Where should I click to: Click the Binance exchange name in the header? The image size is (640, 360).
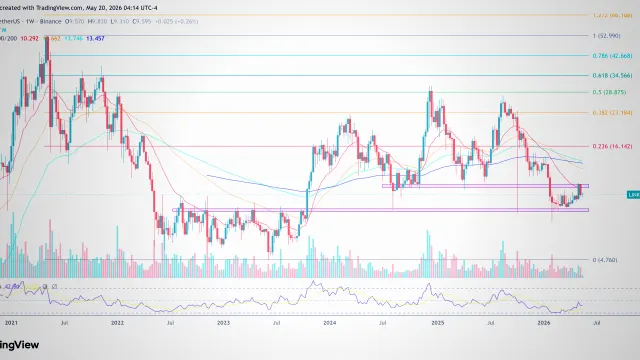[51, 21]
